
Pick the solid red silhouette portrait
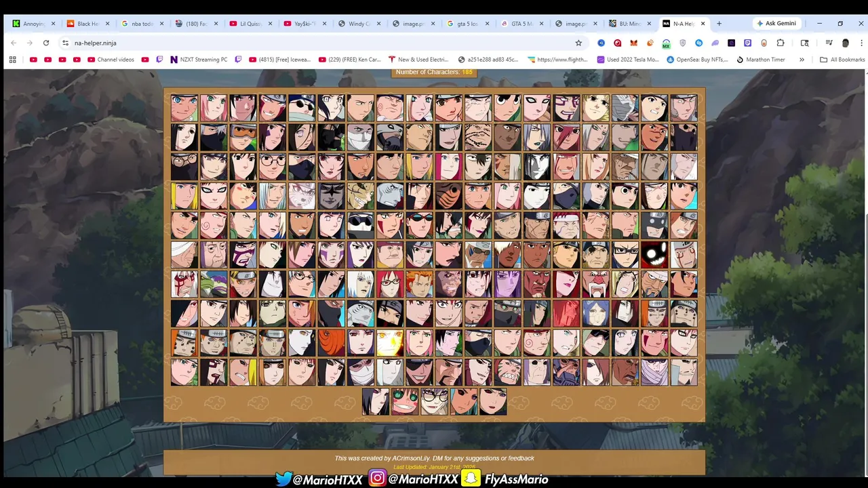[566, 314]
